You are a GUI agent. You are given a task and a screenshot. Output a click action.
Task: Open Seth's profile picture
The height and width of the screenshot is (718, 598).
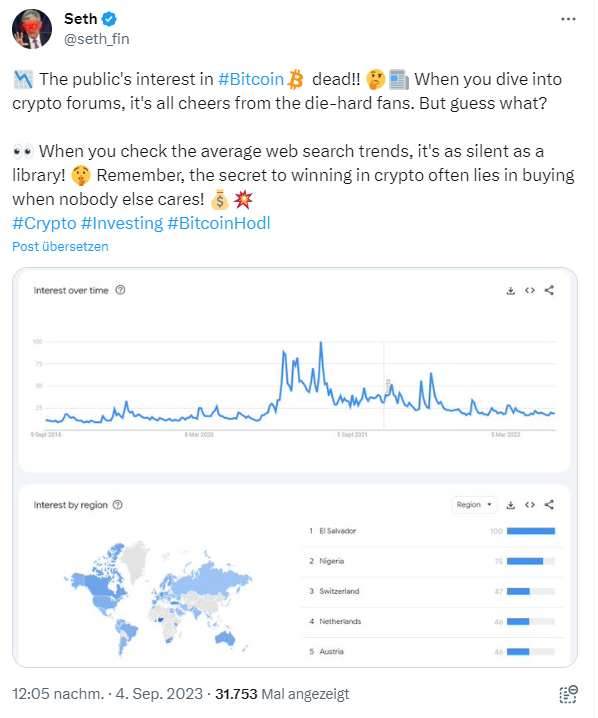32,29
